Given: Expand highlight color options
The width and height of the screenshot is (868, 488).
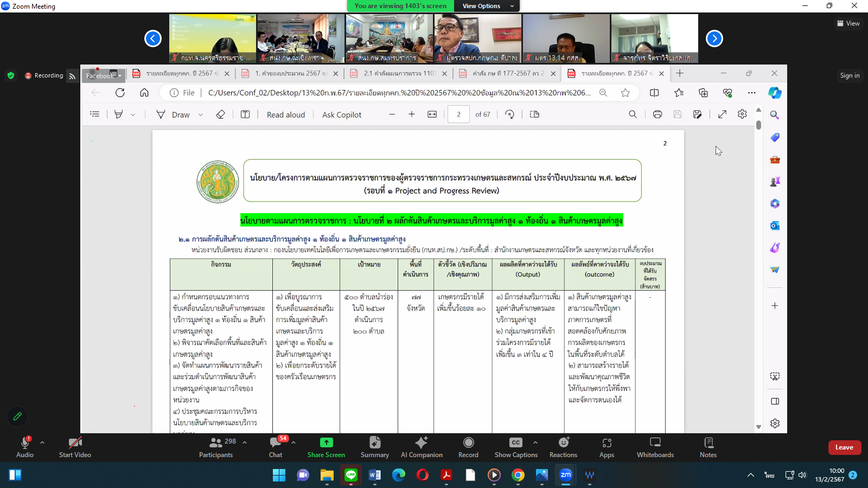Looking at the screenshot, I should pyautogui.click(x=133, y=114).
